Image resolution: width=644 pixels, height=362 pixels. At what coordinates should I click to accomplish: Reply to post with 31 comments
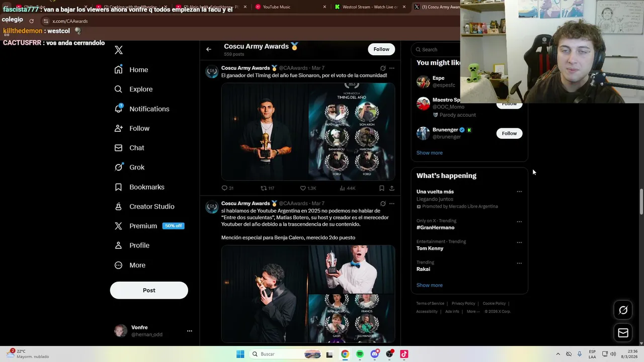pyautogui.click(x=227, y=188)
